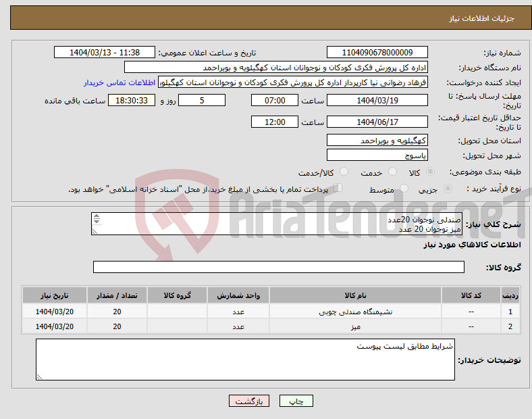Screen dimensions: 532x419
Task: Click date 1404/03/20 in row 1
Action: point(55,312)
